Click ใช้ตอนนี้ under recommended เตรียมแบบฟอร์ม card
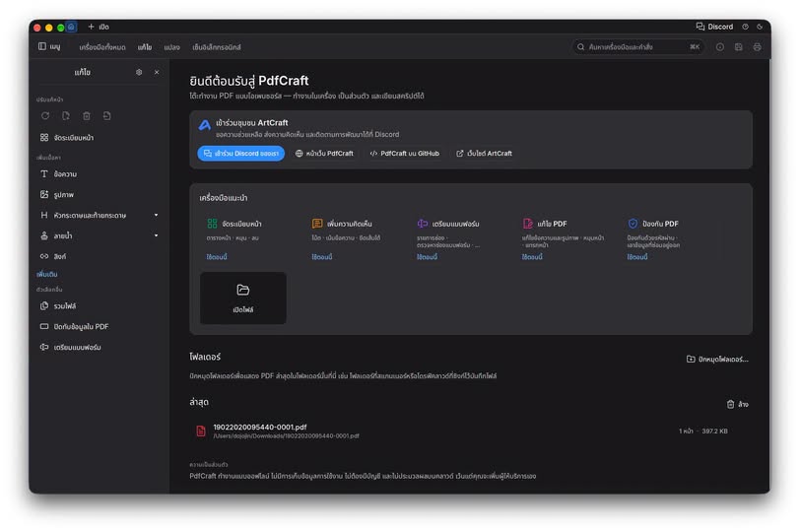This screenshot has height=532, width=800. [x=427, y=257]
